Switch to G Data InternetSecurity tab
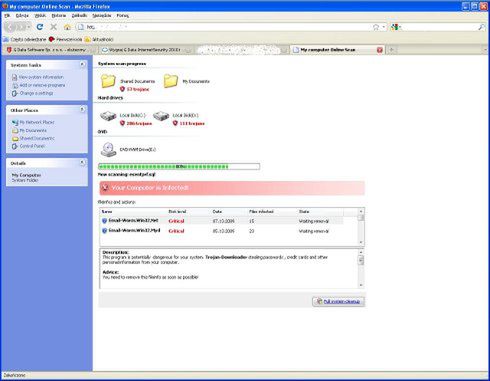Viewport: 490px width, 381px height. coord(146,50)
